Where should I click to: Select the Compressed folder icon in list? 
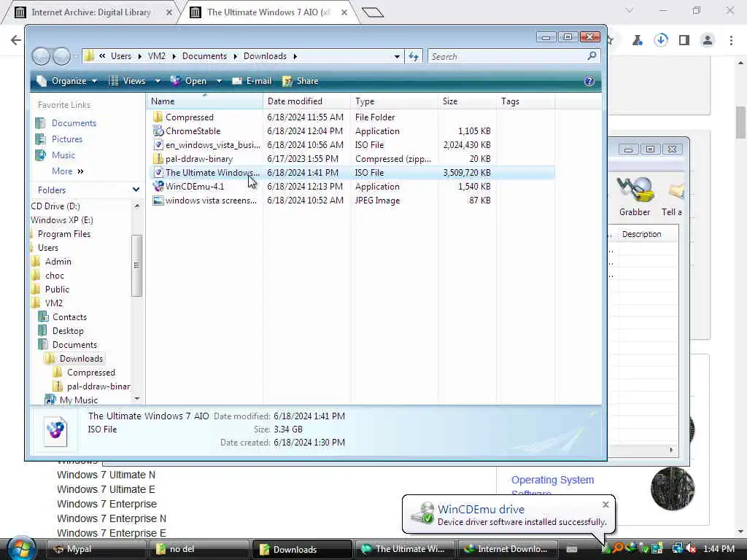pyautogui.click(x=158, y=117)
